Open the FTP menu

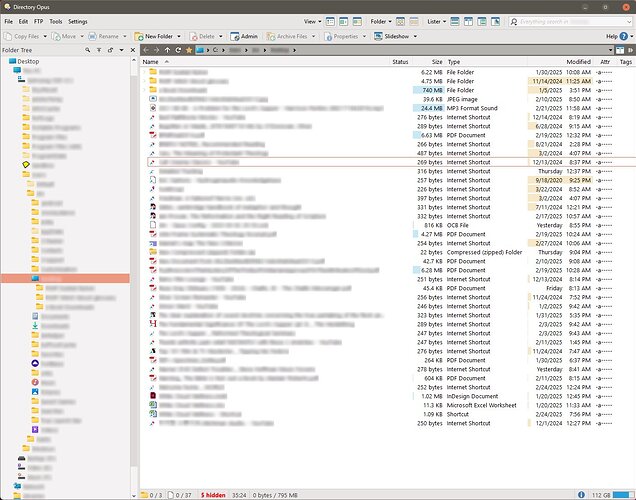click(x=39, y=21)
